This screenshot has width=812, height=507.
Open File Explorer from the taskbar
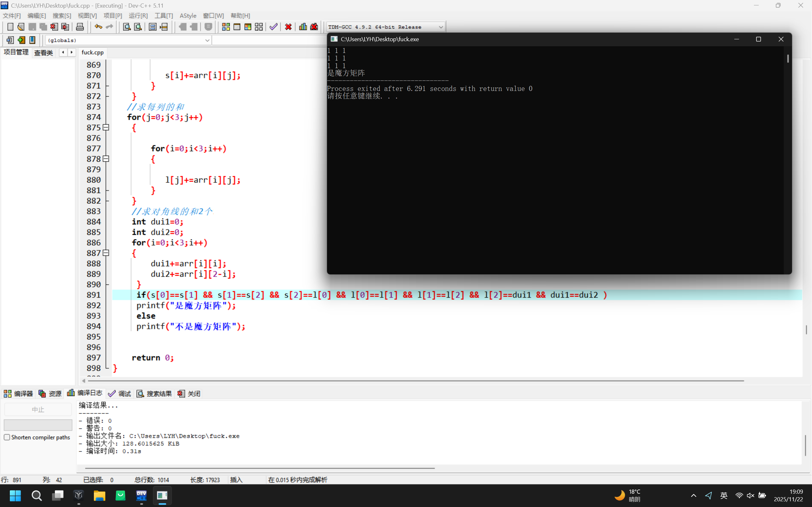coord(99,495)
